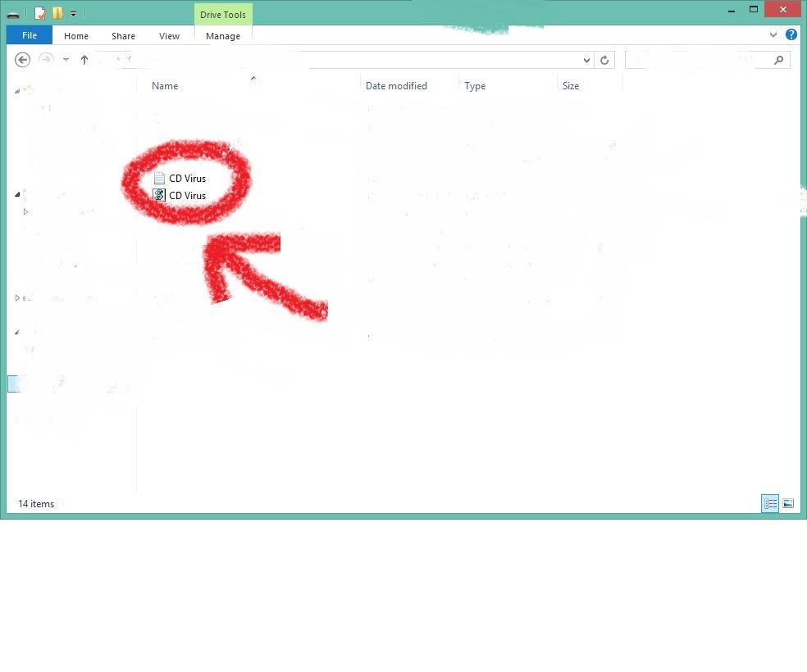Click the search magnifier icon
Image resolution: width=807 pixels, height=672 pixels.
coord(779,60)
